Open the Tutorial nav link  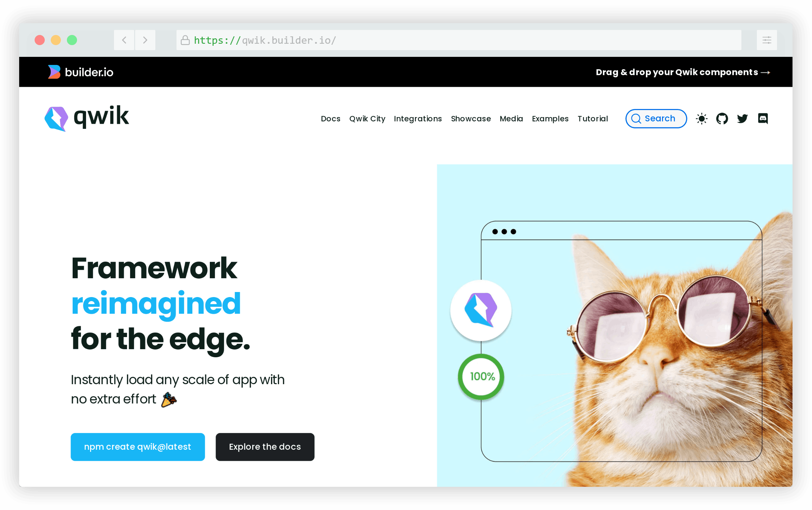(x=592, y=119)
